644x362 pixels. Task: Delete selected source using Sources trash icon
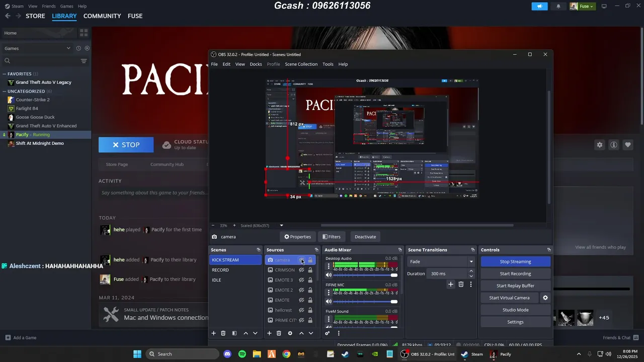pos(279,333)
